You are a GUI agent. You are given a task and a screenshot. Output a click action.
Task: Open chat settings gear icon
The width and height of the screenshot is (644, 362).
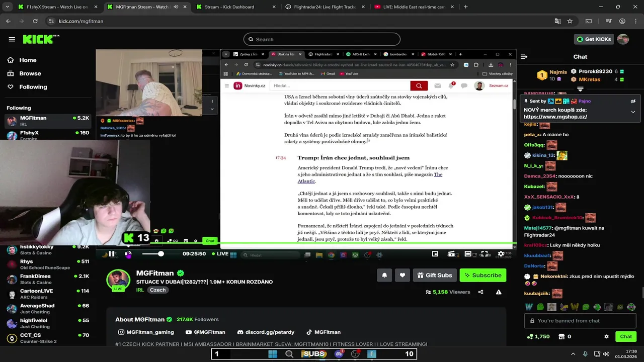coord(606,336)
